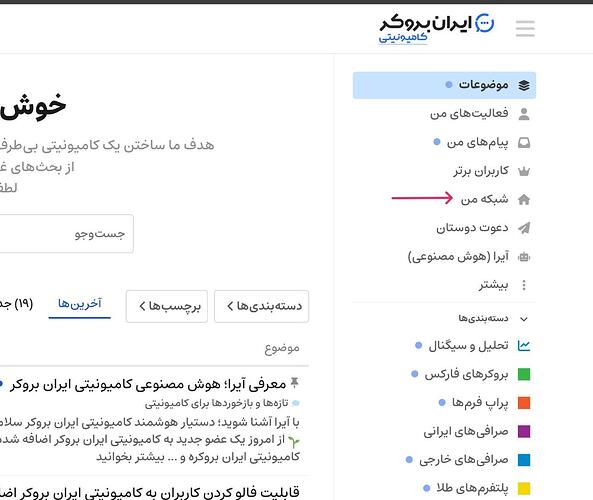Open موضوعات in the sidebar

(444, 85)
